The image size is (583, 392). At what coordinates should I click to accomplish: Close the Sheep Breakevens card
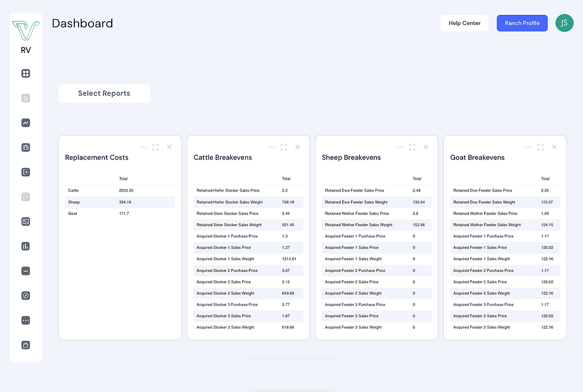426,147
